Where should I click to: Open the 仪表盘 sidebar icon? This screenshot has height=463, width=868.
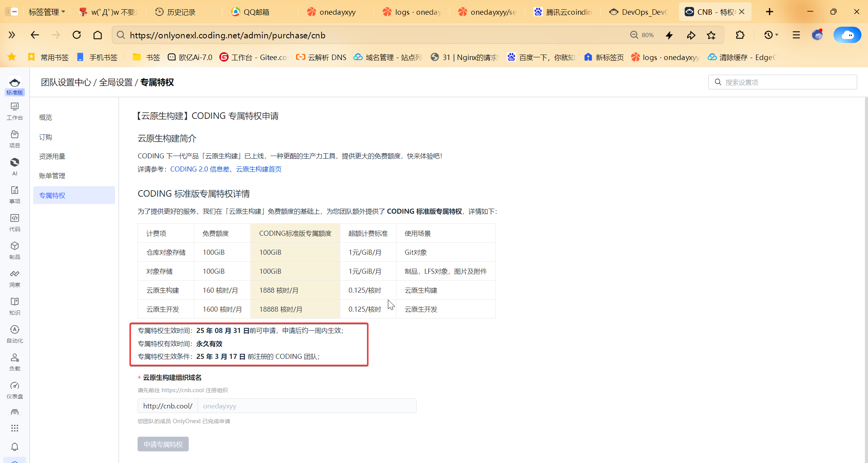15,390
